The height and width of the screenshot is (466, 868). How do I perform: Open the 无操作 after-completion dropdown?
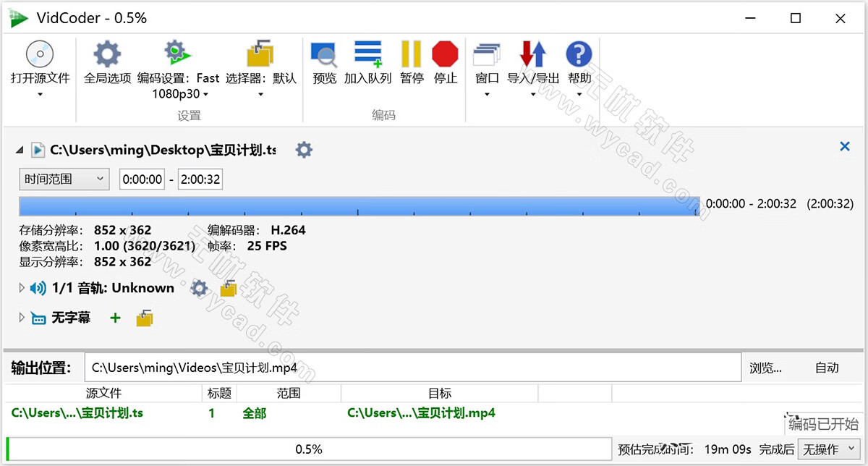[x=828, y=449]
